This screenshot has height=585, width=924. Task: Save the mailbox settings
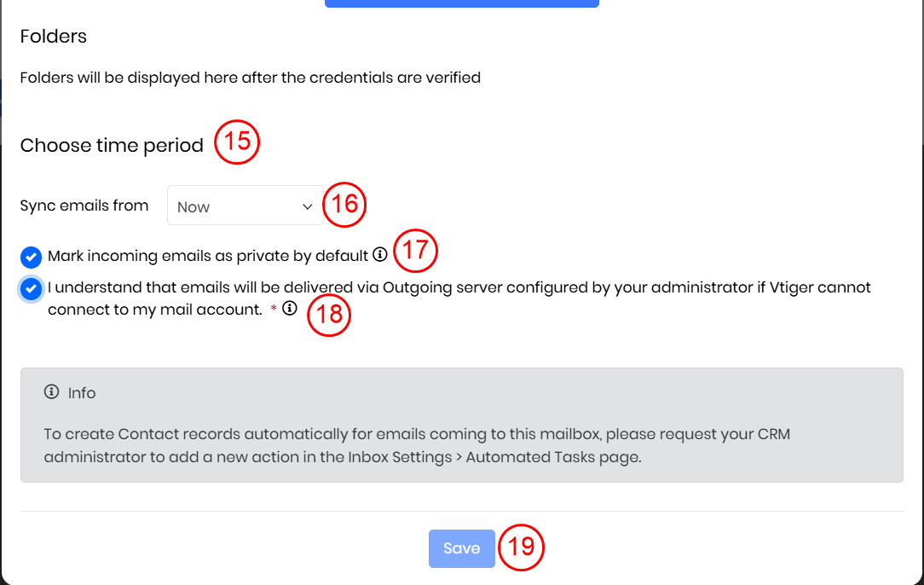[x=461, y=548]
